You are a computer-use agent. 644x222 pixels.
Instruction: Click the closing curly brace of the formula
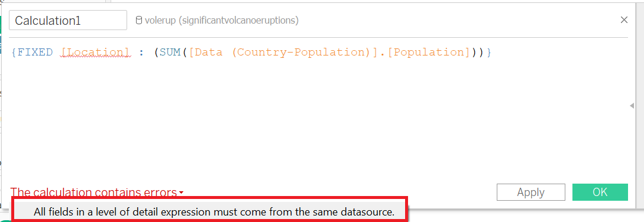pyautogui.click(x=488, y=52)
